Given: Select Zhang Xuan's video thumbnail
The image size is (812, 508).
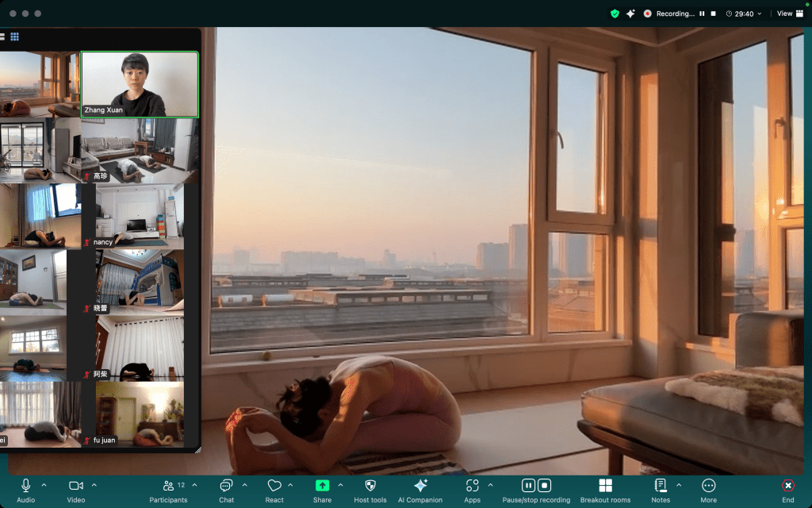Looking at the screenshot, I should pyautogui.click(x=140, y=85).
